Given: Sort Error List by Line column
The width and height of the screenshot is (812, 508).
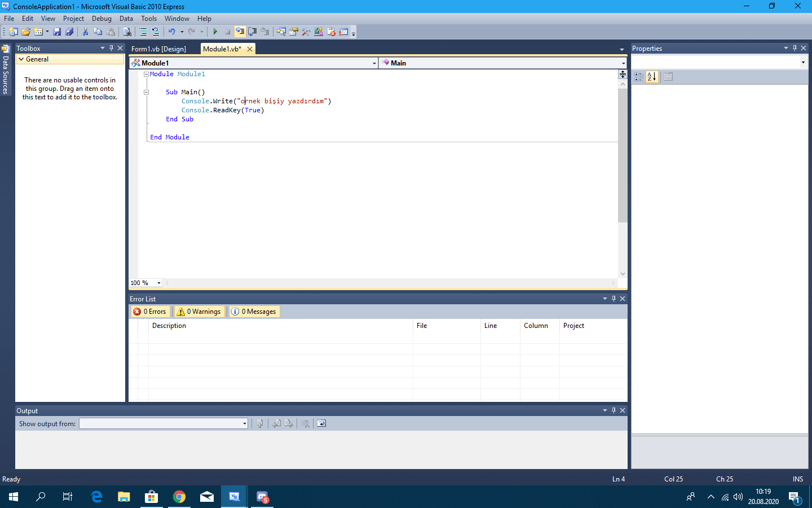Looking at the screenshot, I should point(500,326).
